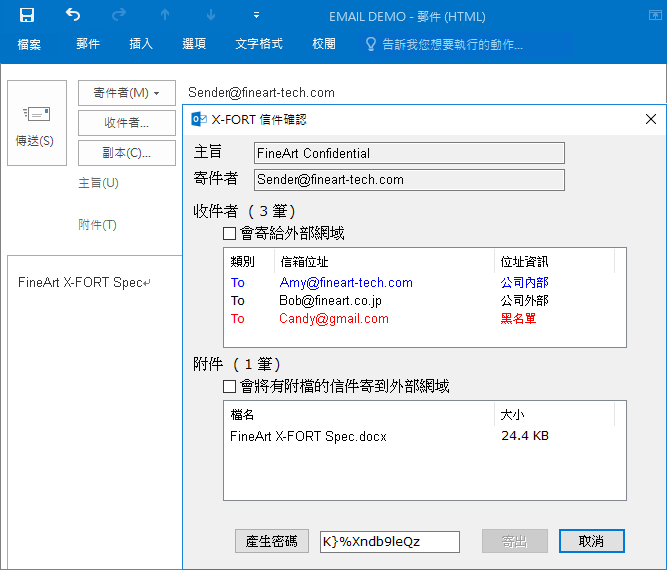Click the 寄出 send button

click(515, 542)
